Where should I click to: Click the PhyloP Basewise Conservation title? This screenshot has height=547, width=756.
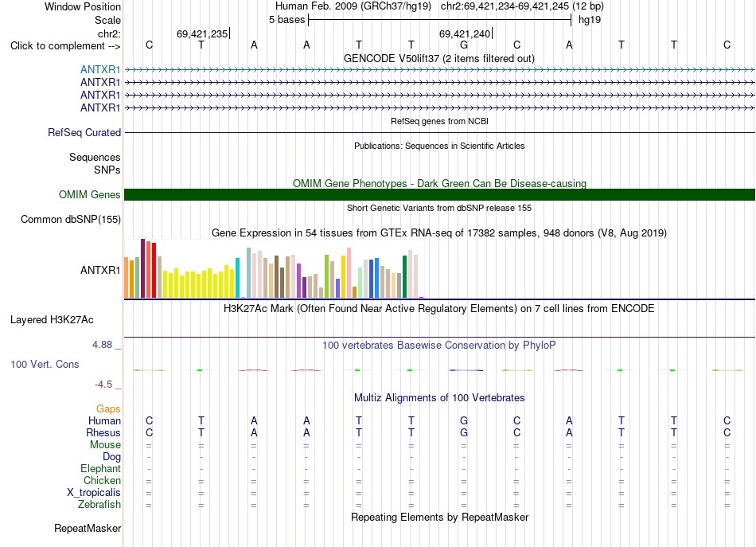(439, 346)
